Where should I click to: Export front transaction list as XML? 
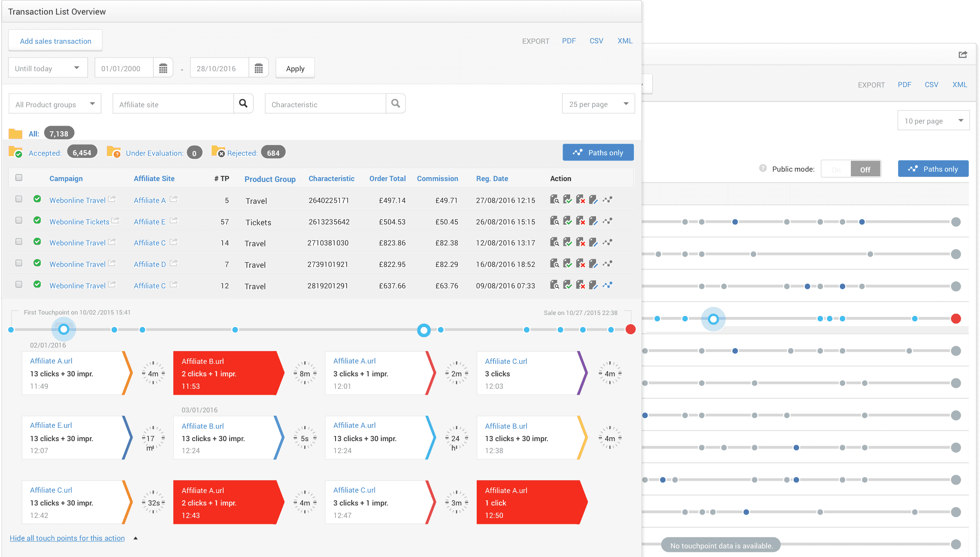click(x=625, y=41)
